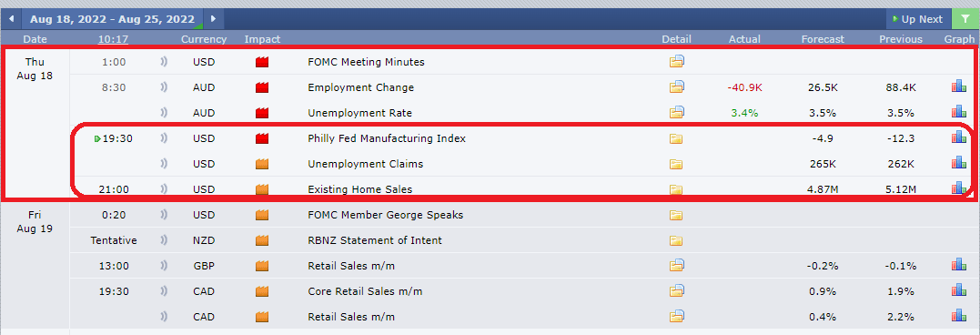980x335 pixels.
Task: Toggle sound alert for Unemployment Claims row
Action: (x=165, y=164)
